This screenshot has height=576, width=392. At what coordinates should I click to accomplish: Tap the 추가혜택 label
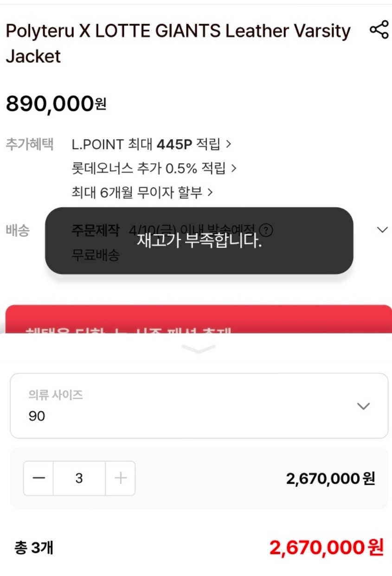tap(29, 144)
